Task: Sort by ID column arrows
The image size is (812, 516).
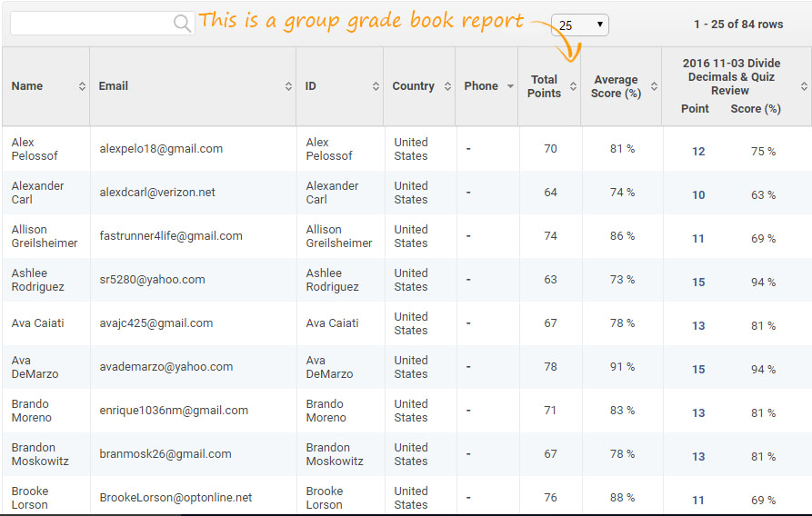Action: [376, 86]
